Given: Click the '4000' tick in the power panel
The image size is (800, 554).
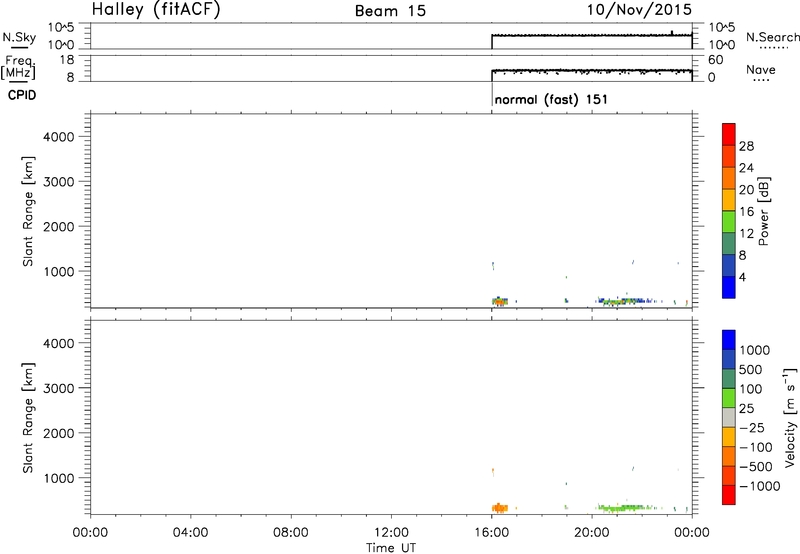Looking at the screenshot, I should tap(59, 137).
